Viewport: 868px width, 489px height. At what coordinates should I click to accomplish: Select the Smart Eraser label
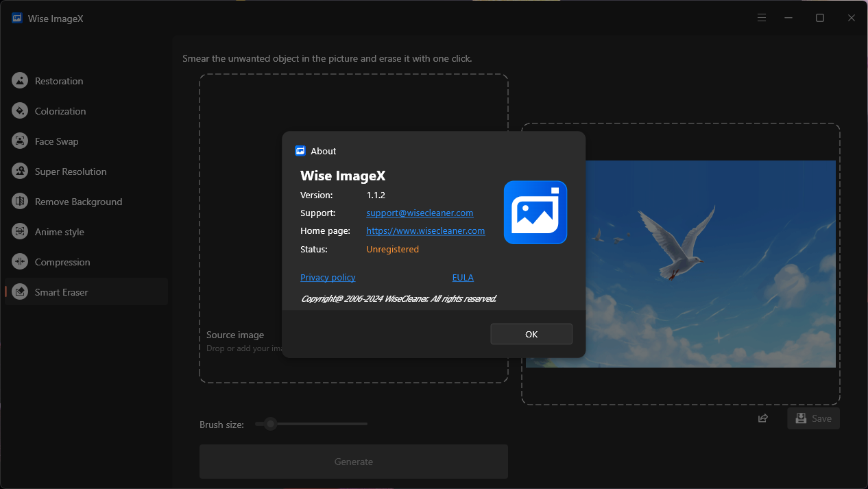[62, 292]
